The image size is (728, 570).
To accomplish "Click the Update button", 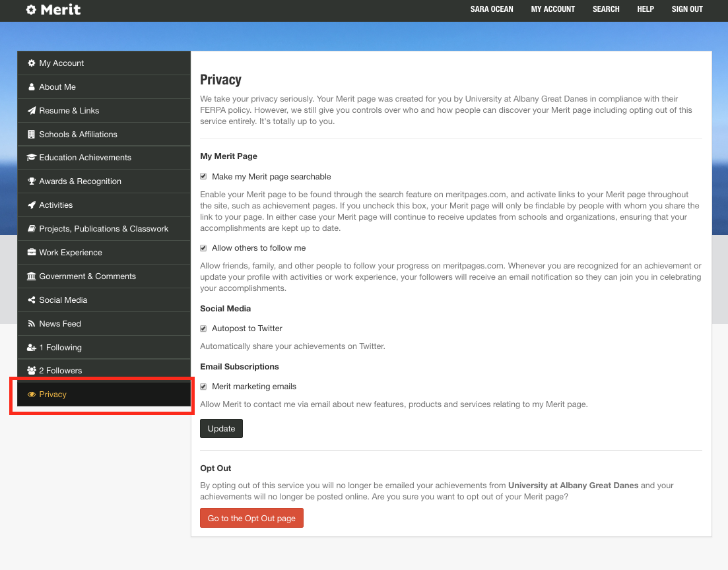I will (x=222, y=428).
